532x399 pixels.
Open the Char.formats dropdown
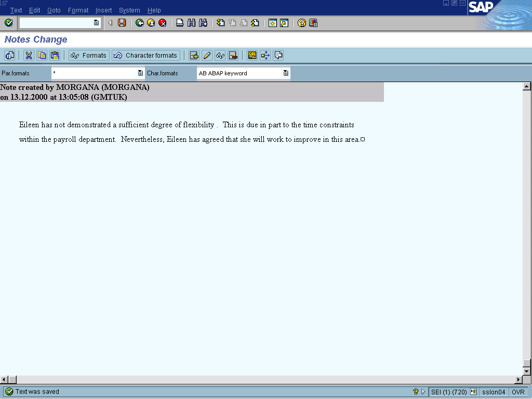pyautogui.click(x=286, y=73)
